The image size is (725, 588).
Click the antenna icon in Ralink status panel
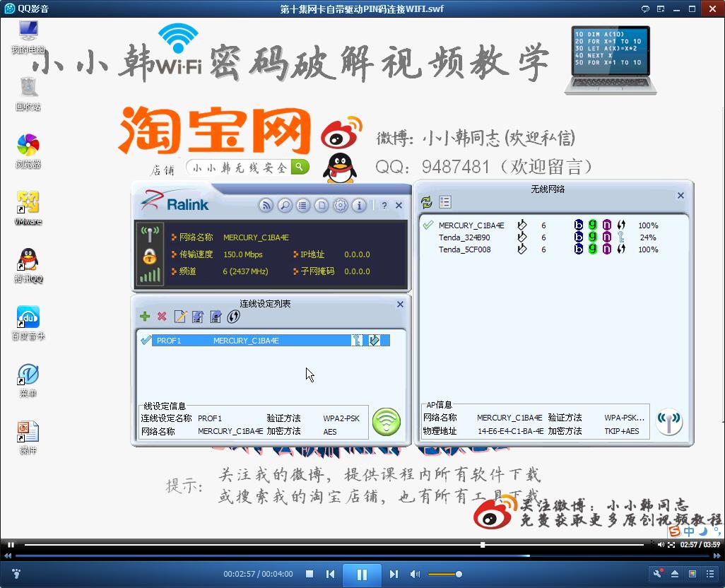pos(150,235)
